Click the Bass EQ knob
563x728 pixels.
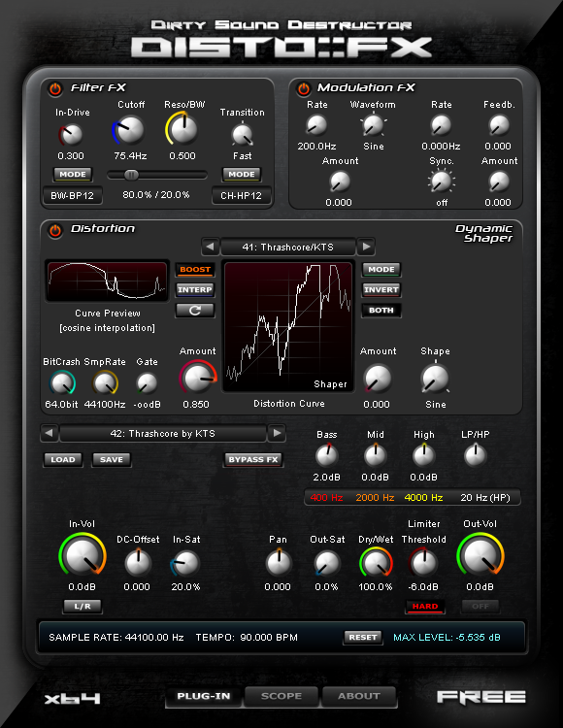327,455
